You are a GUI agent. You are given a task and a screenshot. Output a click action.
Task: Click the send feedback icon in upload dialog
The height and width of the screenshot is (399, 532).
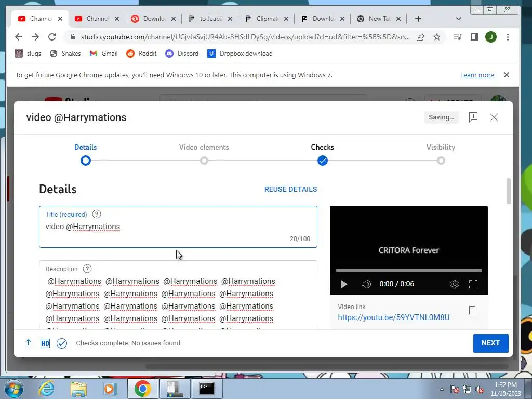tap(473, 117)
